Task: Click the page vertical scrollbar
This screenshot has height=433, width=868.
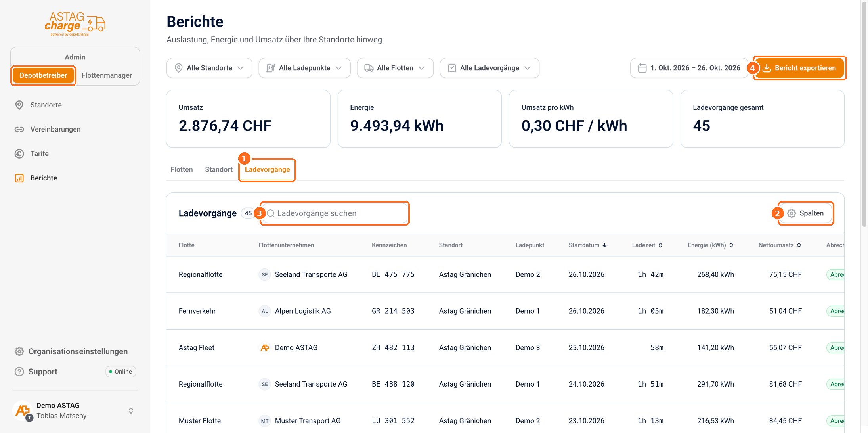Action: [x=864, y=115]
